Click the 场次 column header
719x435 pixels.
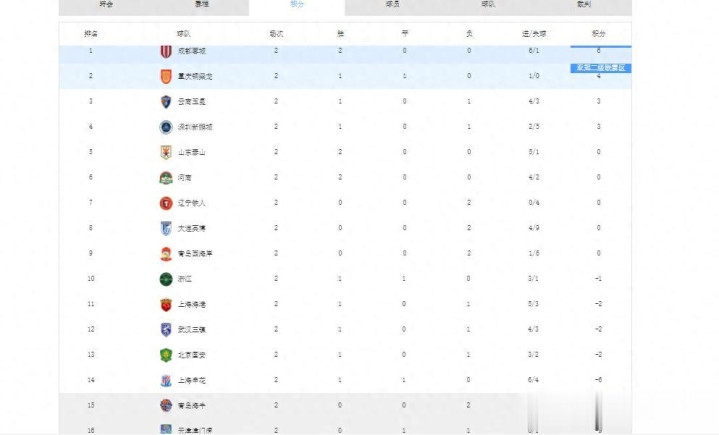276,34
